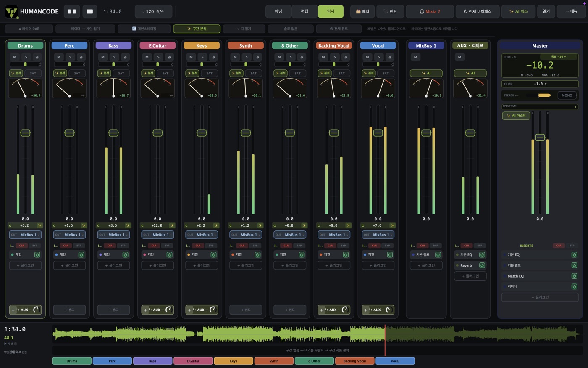This screenshot has width=588, height=368.
Task: Solo the Keys channel
Action: 202,57
